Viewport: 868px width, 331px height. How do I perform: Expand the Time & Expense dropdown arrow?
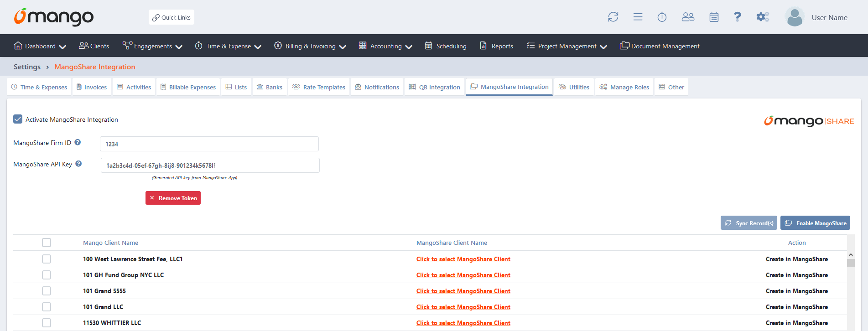coord(258,47)
